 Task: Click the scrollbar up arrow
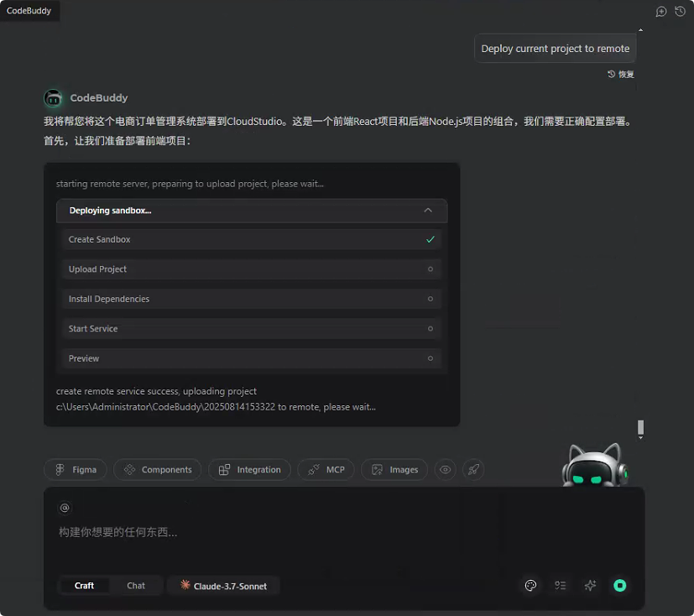(640, 30)
